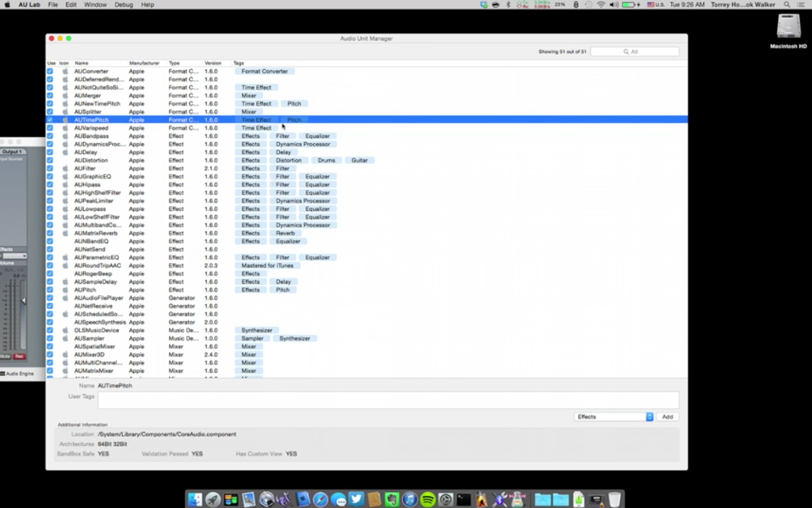Click the Reverb tag on AUMatrixReverb

tap(285, 233)
